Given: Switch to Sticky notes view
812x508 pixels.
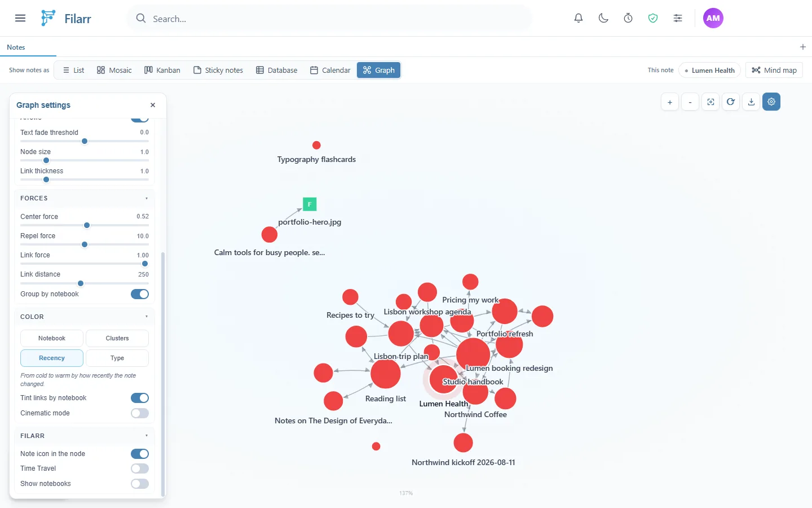Looking at the screenshot, I should coord(218,70).
